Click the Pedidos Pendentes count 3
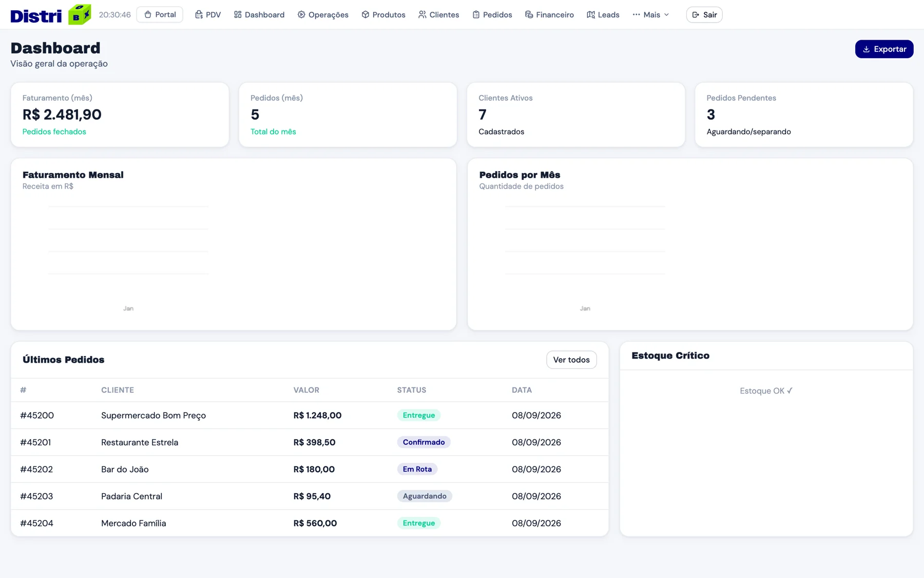The width and height of the screenshot is (924, 578). pyautogui.click(x=711, y=115)
